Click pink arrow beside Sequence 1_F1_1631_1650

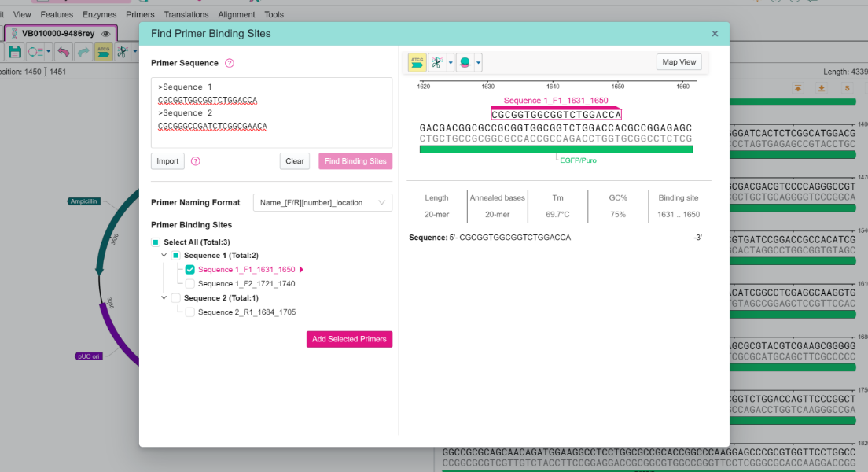[x=302, y=270]
